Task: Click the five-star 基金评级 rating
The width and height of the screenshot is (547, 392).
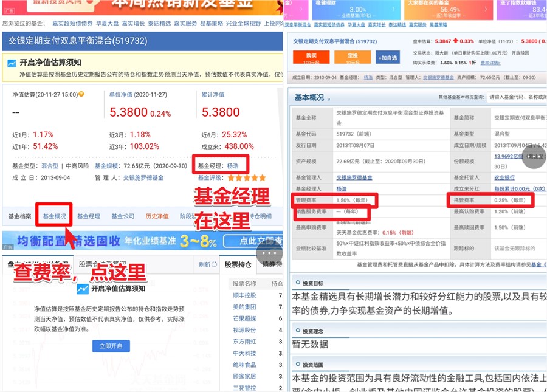Action: pos(247,178)
